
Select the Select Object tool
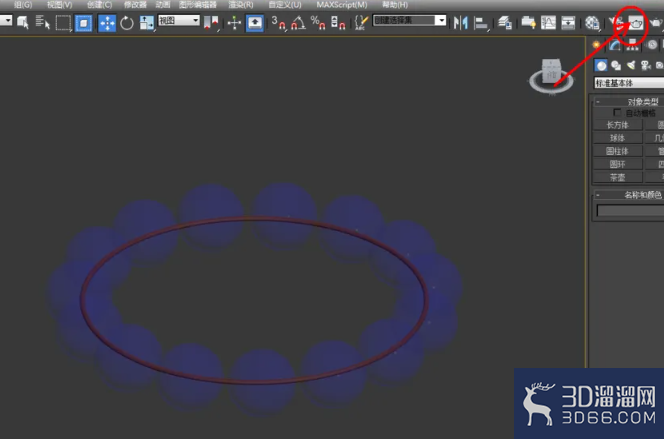[23, 22]
